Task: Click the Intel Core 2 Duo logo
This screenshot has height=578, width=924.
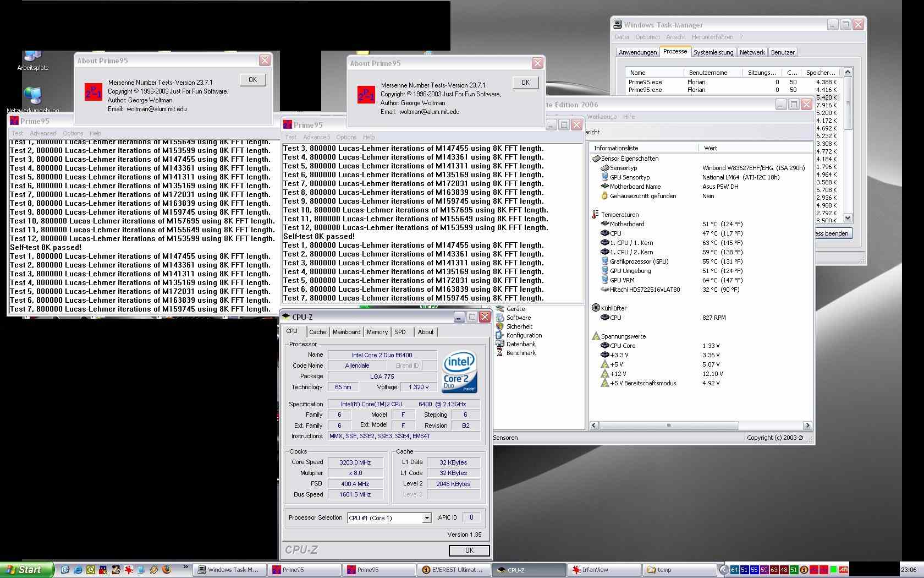Action: pos(460,371)
